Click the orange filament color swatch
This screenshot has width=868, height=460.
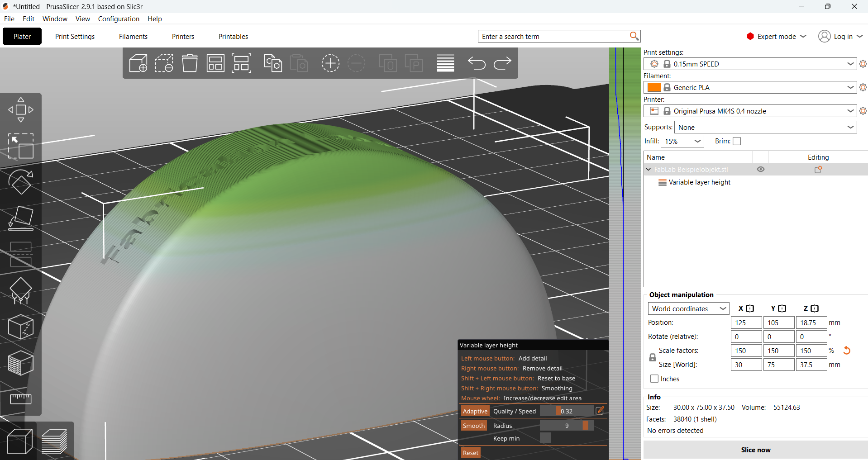654,87
